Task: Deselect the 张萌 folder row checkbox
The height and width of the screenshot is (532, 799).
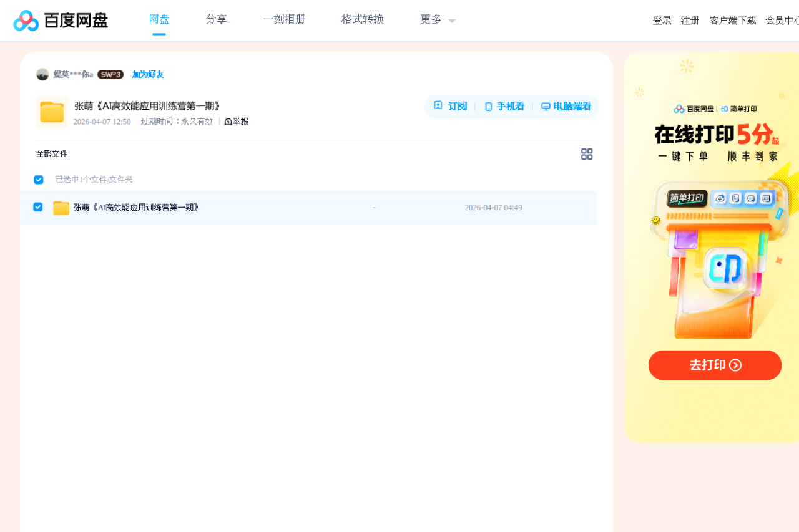Action: (x=38, y=207)
